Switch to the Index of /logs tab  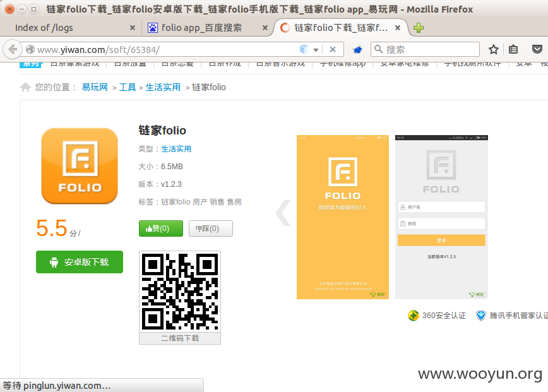pos(70,28)
